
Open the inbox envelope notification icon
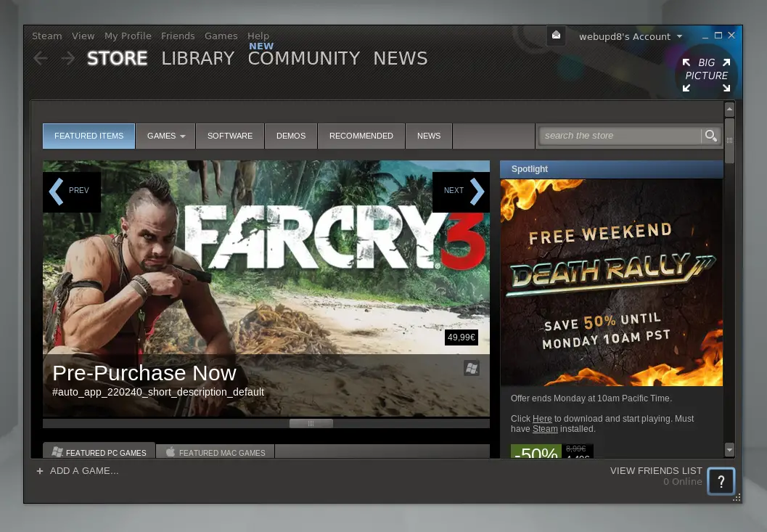556,36
